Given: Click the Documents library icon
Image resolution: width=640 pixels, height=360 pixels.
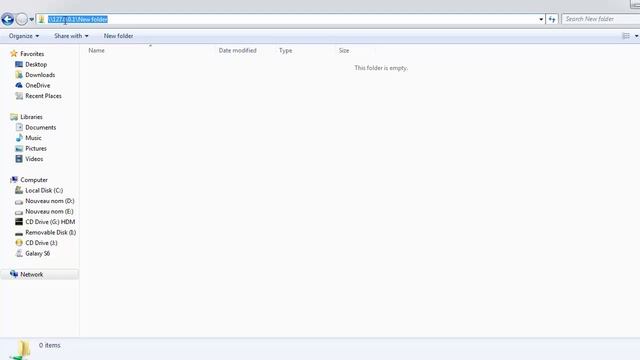Looking at the screenshot, I should click(x=19, y=127).
